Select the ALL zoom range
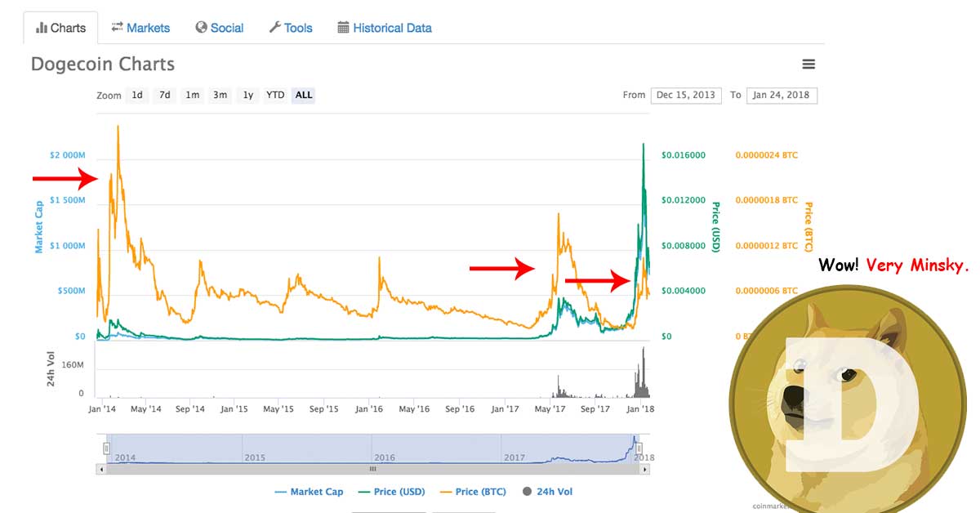 303,95
